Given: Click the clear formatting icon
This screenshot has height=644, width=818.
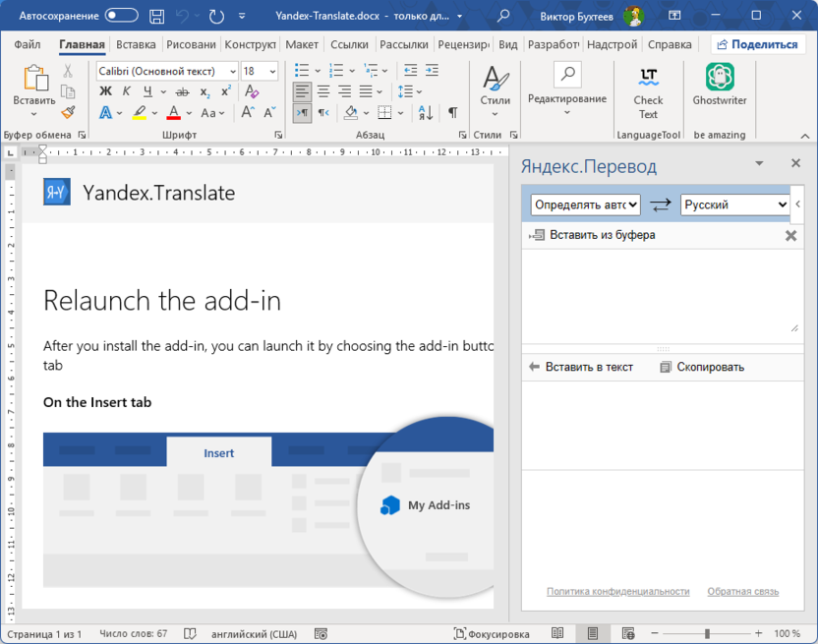Looking at the screenshot, I should click(252, 91).
